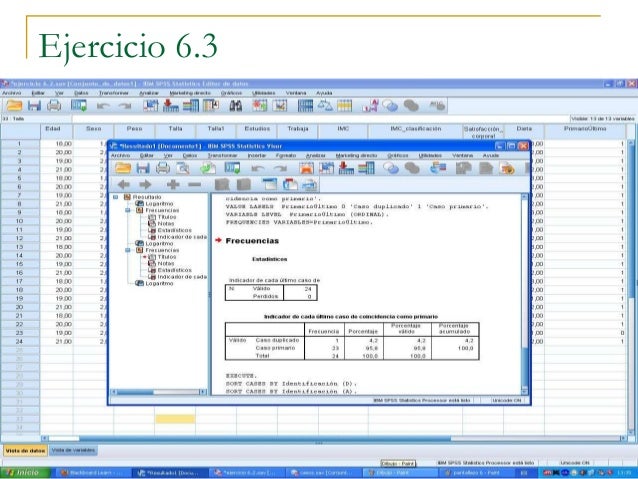The image size is (638, 479).
Task: Click Insert Text icon in Viewer toolbar
Action: [x=309, y=185]
